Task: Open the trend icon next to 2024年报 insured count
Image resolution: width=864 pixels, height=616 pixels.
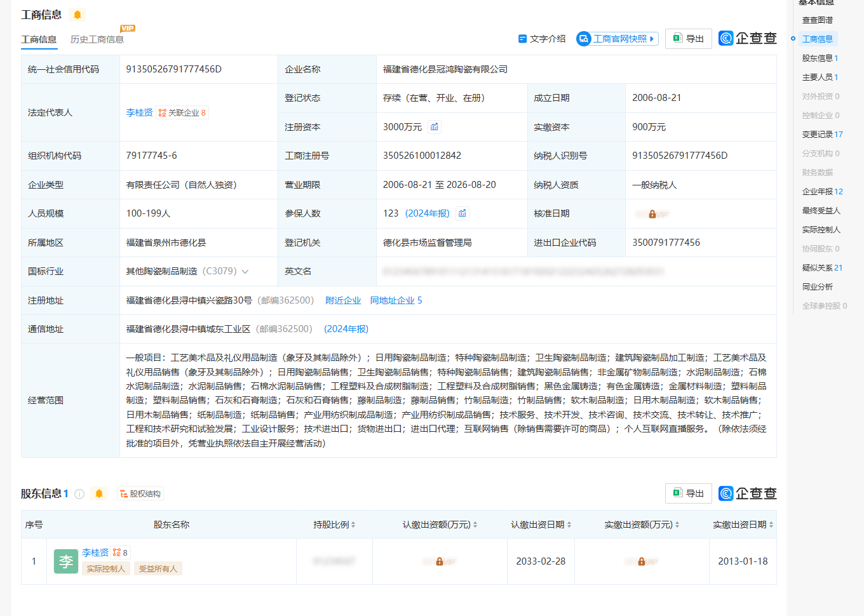Action: pos(462,213)
